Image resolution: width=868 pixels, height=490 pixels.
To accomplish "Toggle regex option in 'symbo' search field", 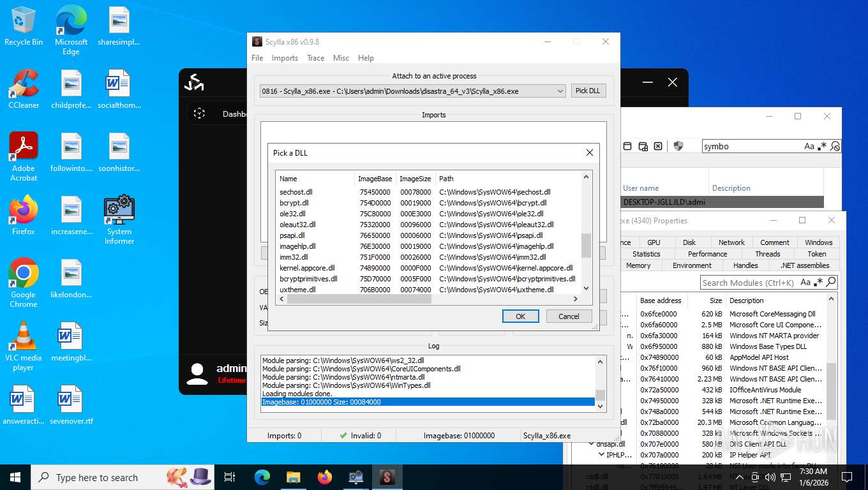I will (x=823, y=146).
